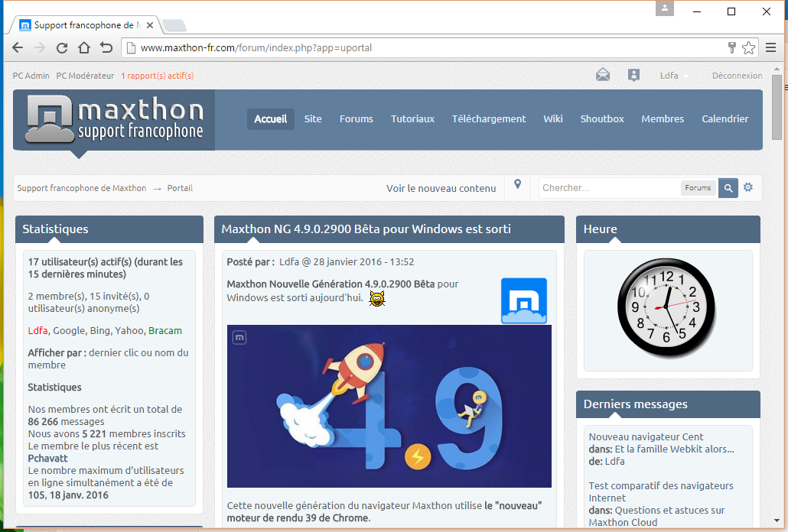Click the Support francophone de Maxthon breadcrumb
The height and width of the screenshot is (532, 788).
pyautogui.click(x=81, y=188)
